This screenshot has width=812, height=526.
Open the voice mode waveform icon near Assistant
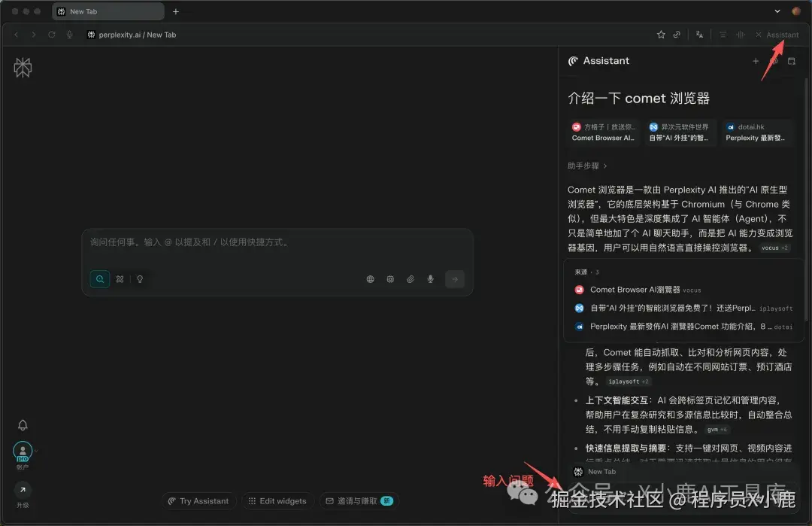coord(740,34)
